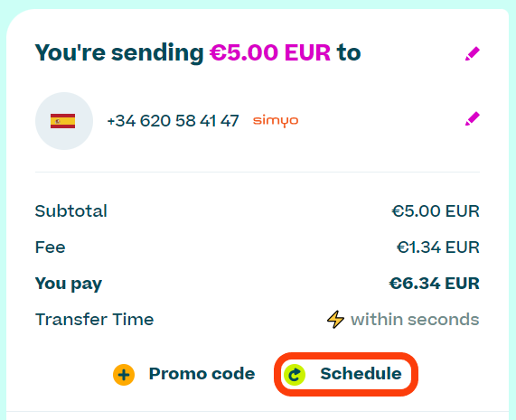This screenshot has width=516, height=420.
Task: Click the bold You pay label
Action: pyautogui.click(x=69, y=285)
